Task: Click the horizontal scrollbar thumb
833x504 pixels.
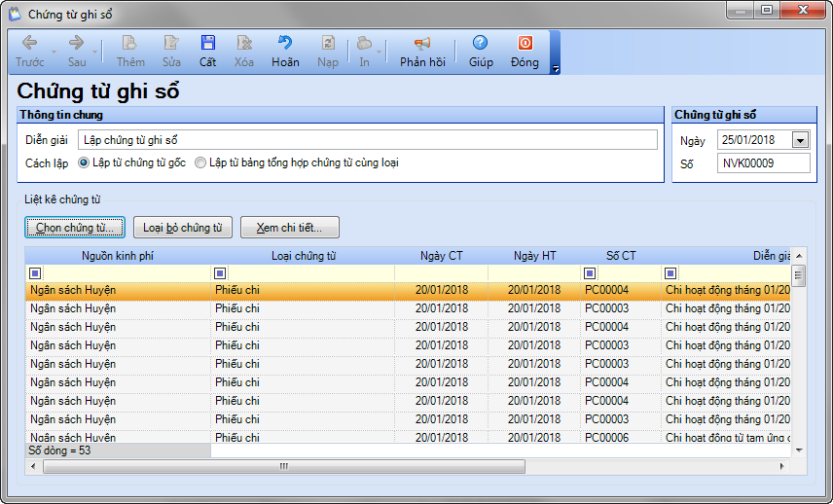Action: pos(284,466)
